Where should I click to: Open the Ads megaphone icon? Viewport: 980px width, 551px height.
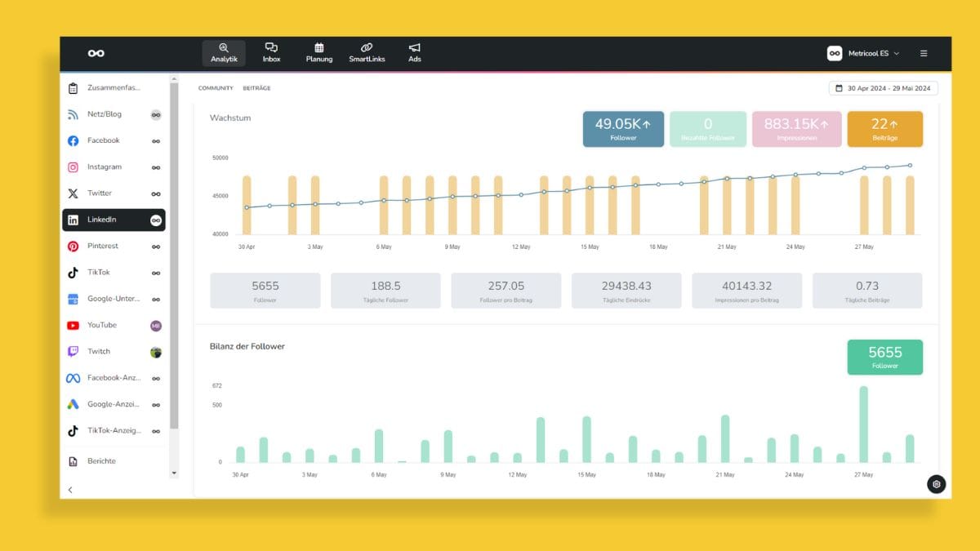click(x=415, y=53)
